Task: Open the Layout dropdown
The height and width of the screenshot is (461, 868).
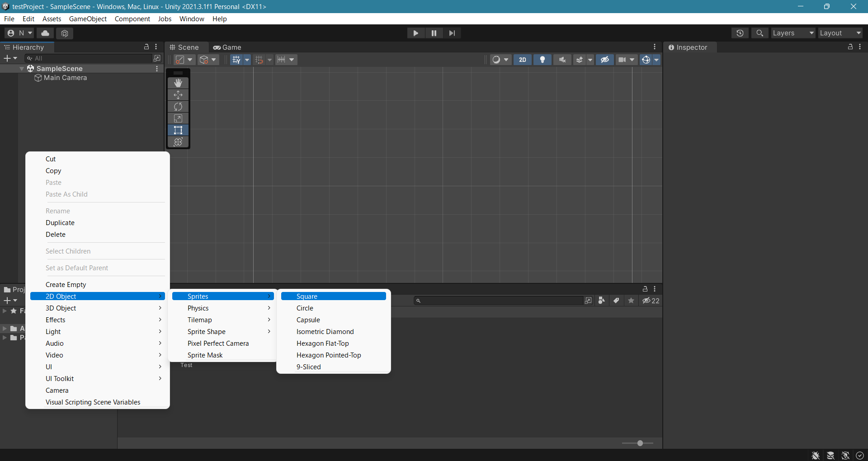Action: point(840,33)
